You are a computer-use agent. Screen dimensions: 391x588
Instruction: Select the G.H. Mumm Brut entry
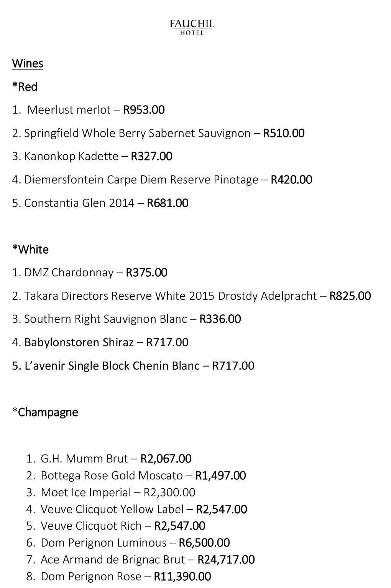109,459
